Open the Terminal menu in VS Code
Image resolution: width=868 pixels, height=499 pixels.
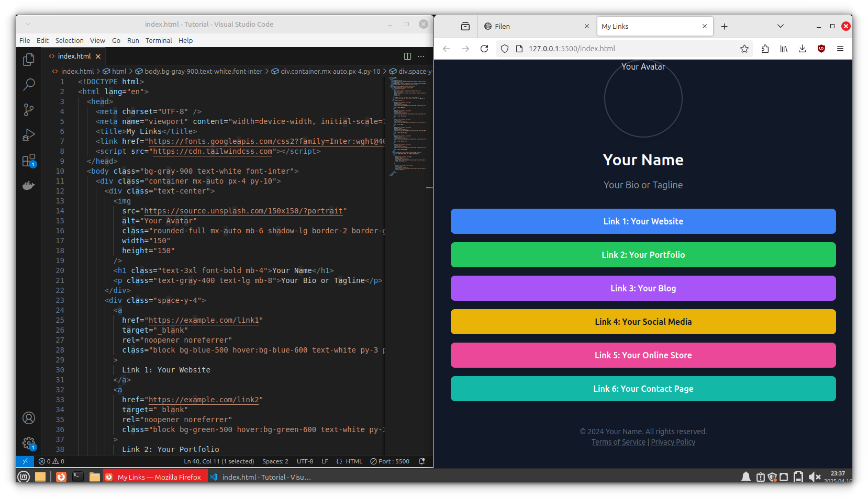[159, 40]
